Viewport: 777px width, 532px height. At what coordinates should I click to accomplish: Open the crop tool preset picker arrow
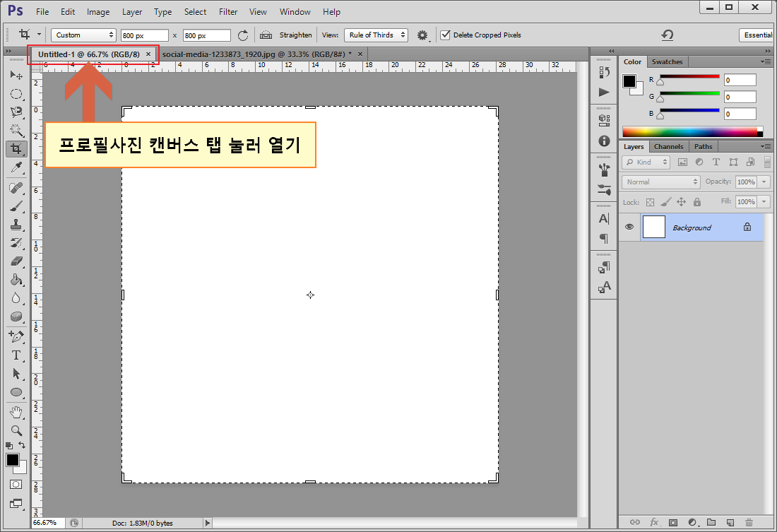coord(39,35)
